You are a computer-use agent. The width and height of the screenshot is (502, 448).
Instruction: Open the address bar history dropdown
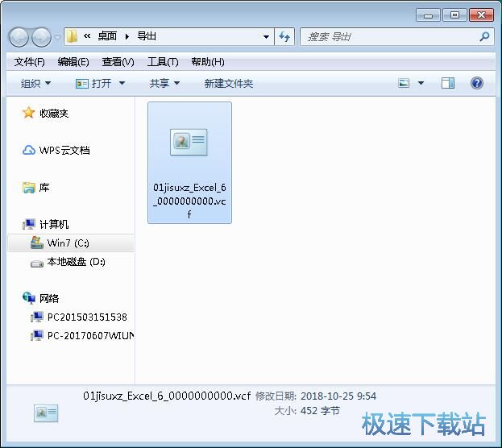[266, 37]
